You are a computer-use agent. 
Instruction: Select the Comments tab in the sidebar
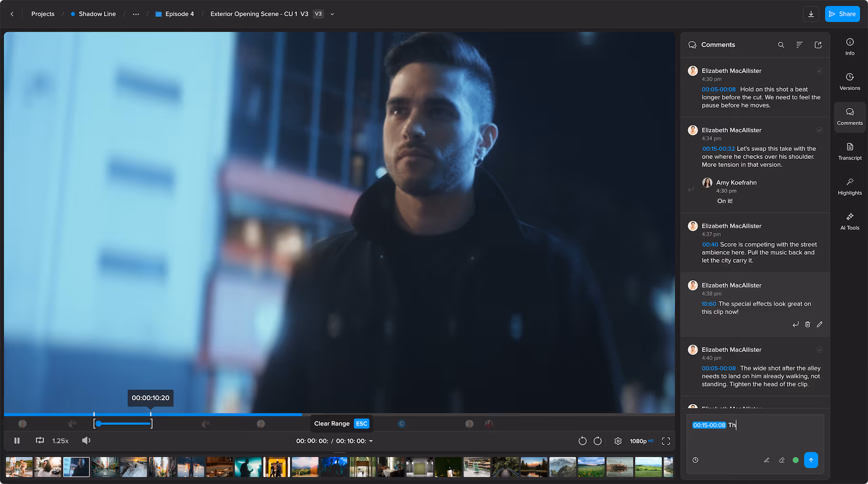pos(850,116)
